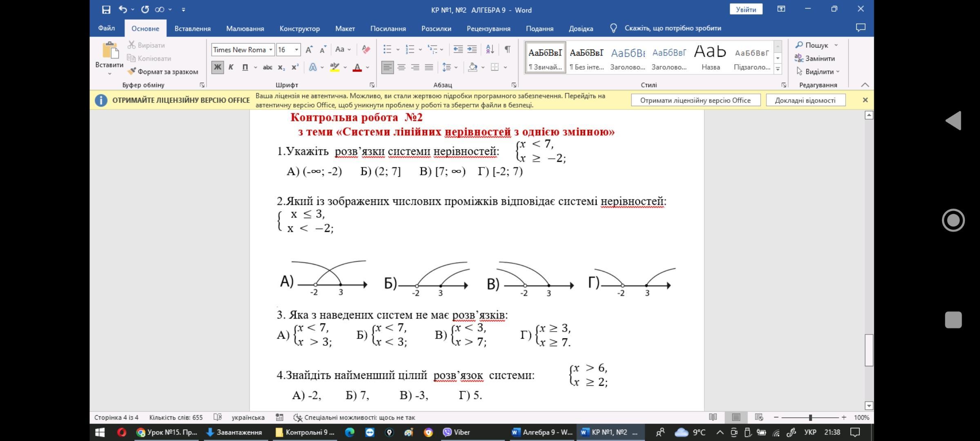
Task: Click Отримати ліцензійну версію Office button
Action: click(695, 100)
